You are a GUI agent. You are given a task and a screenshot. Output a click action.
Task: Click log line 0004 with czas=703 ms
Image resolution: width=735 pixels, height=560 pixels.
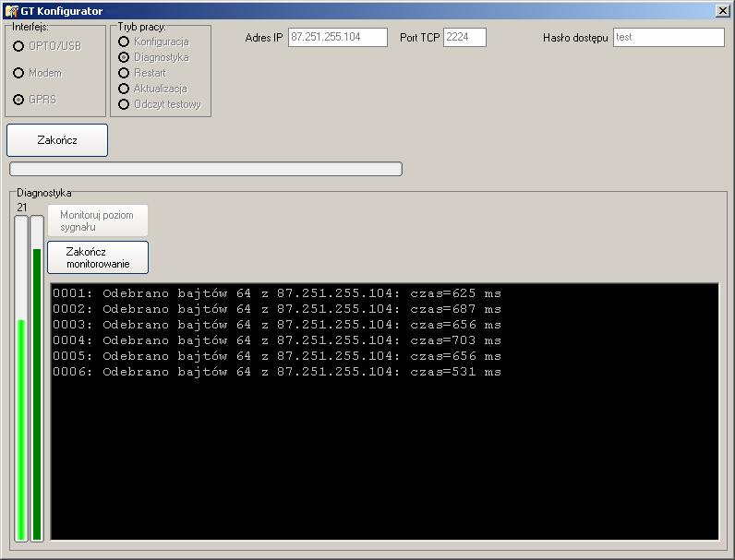277,340
